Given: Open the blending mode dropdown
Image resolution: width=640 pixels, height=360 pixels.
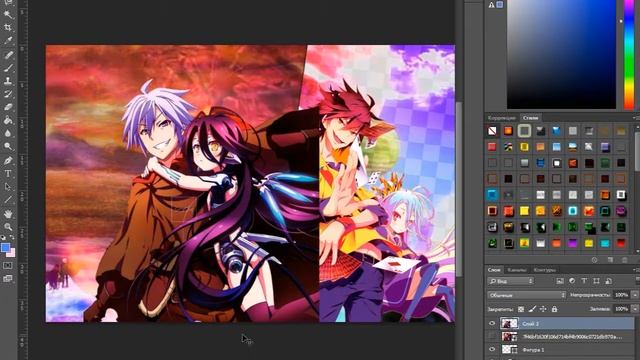Looking at the screenshot, I should click(527, 295).
